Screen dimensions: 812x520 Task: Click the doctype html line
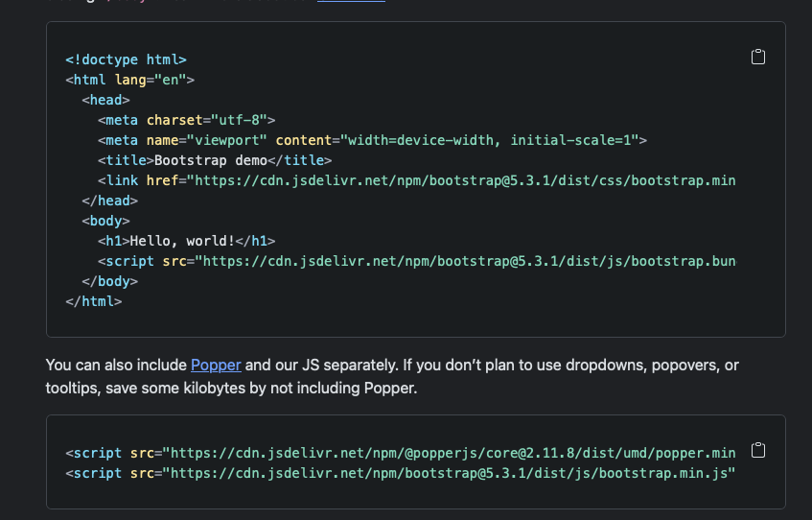(126, 59)
